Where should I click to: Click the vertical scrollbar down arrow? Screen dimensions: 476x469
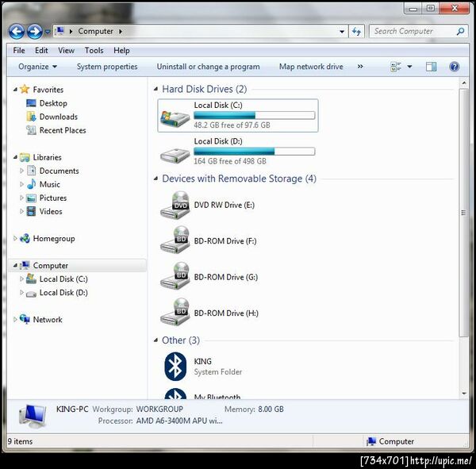click(x=463, y=394)
